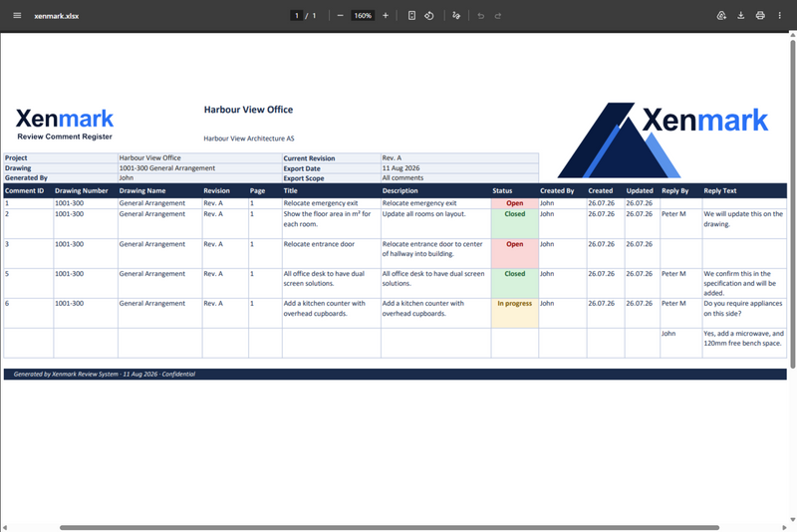
Task: Zoom out with the minus button
Action: click(x=340, y=15)
